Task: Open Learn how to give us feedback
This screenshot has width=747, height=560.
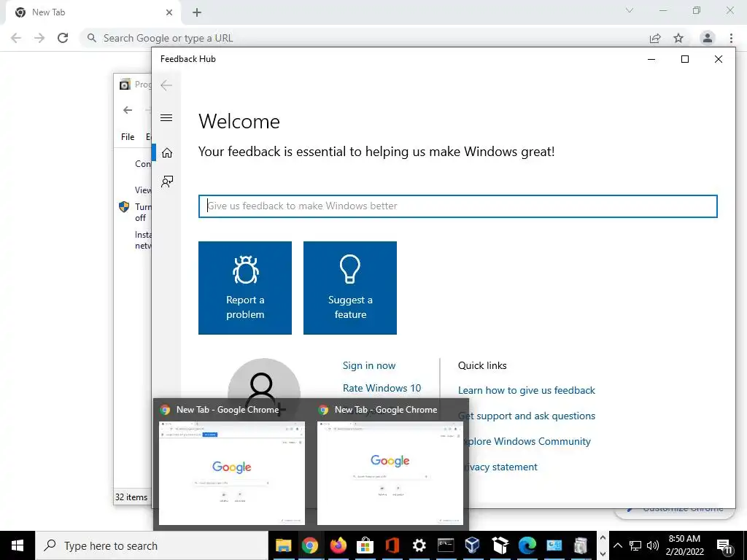Action: (x=527, y=391)
